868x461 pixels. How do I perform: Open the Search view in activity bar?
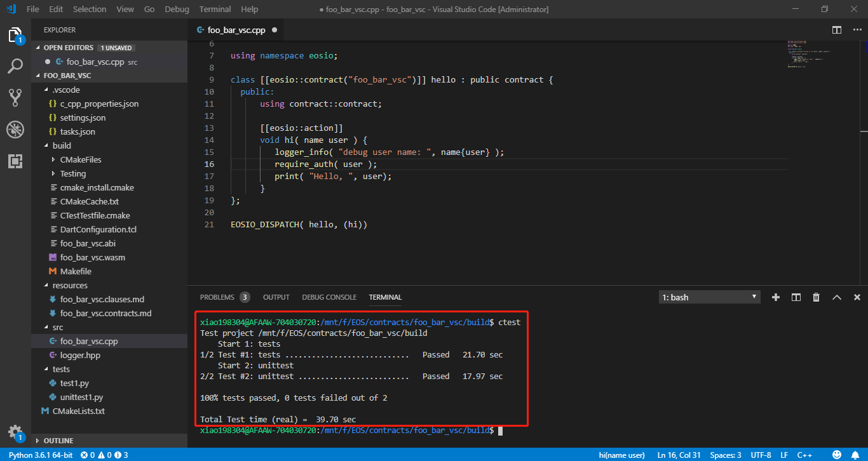click(x=15, y=66)
